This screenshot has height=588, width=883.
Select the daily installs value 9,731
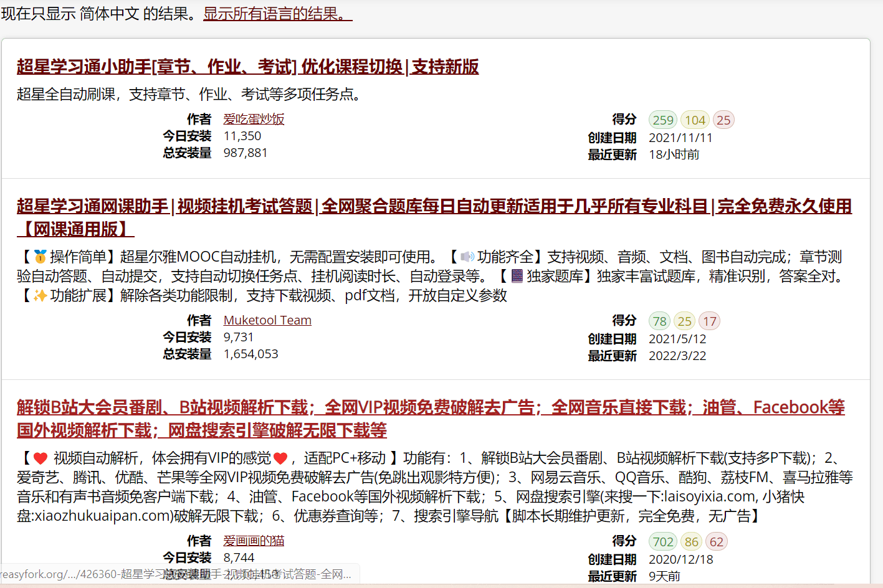[239, 337]
